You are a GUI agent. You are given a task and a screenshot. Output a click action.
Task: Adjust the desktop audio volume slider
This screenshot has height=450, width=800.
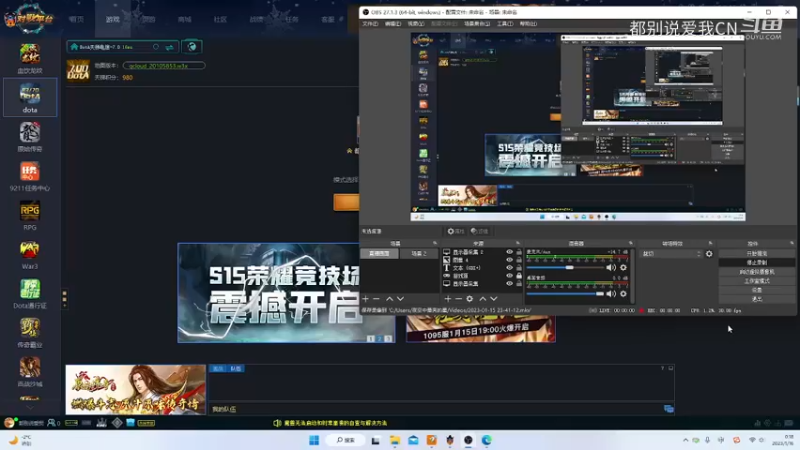[565, 293]
